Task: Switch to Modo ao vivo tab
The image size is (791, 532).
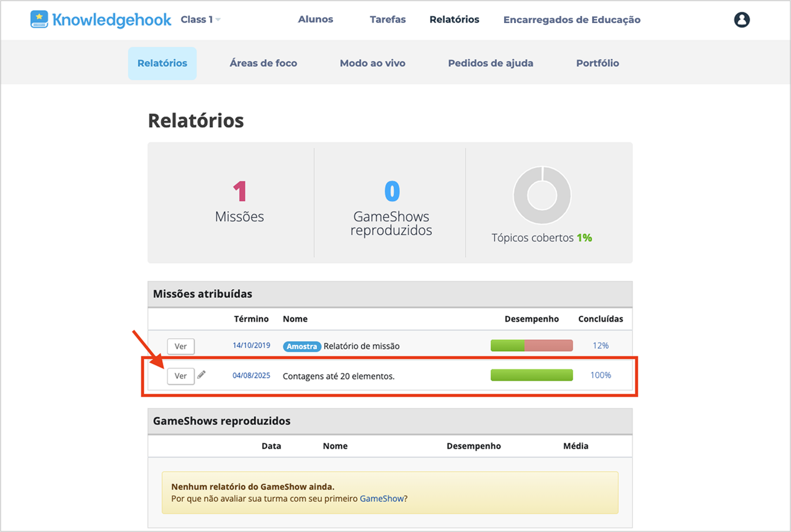Action: click(x=373, y=63)
